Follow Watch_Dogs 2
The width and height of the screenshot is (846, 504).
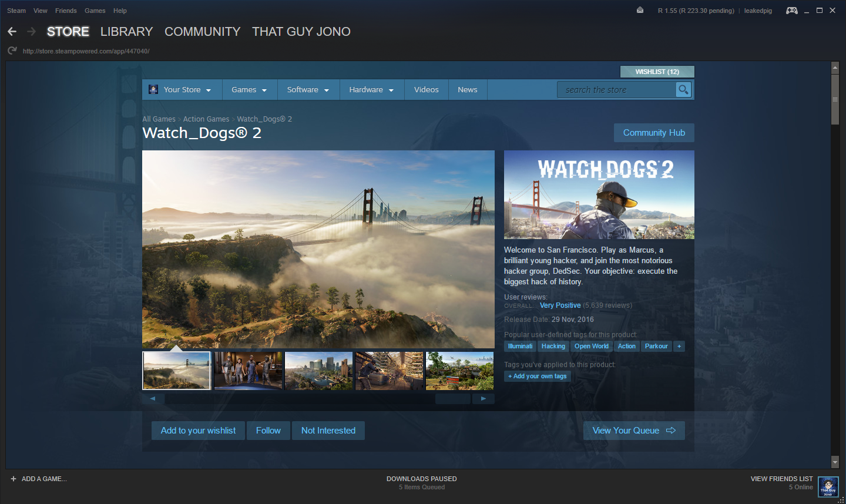(x=268, y=431)
